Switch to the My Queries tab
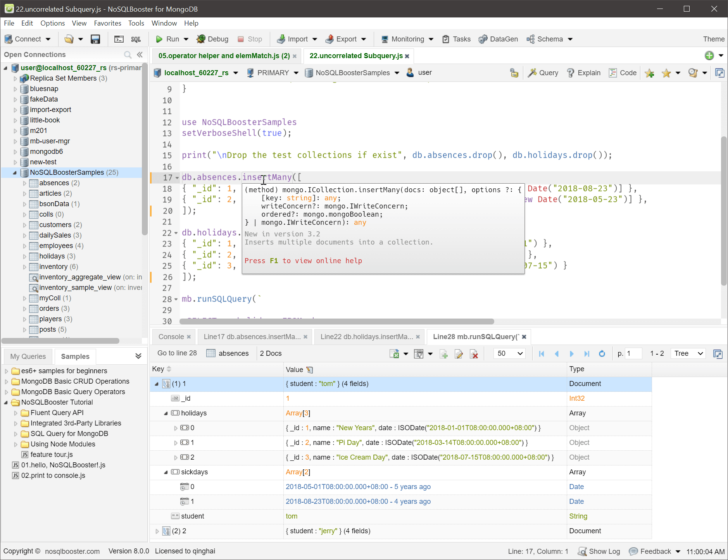The width and height of the screenshot is (728, 560). click(x=28, y=357)
